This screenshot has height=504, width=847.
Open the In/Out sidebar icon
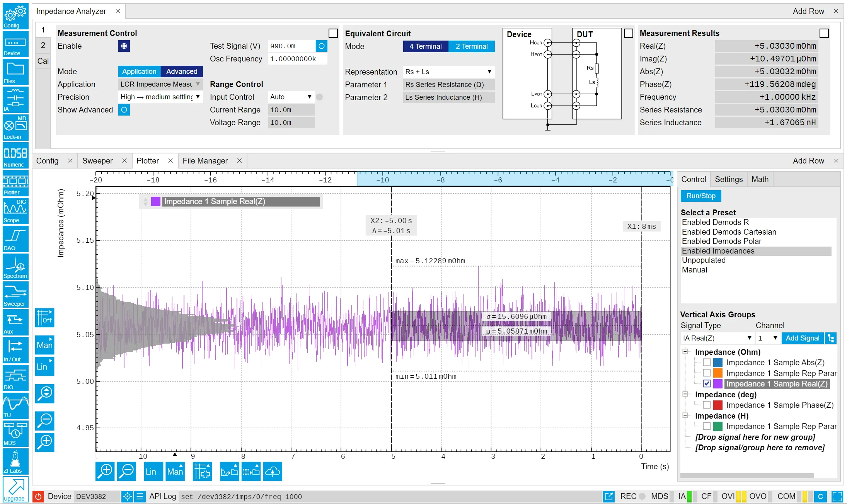pyautogui.click(x=15, y=350)
